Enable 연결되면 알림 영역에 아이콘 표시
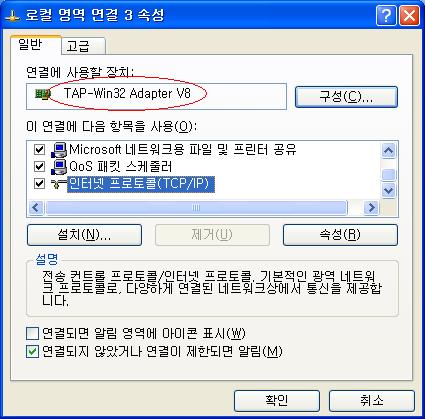 coord(32,333)
